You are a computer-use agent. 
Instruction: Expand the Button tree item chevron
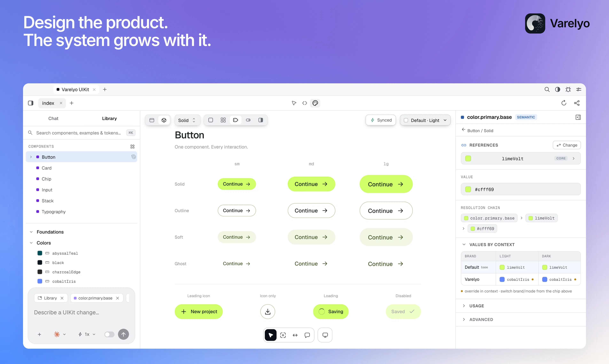[x=31, y=157]
